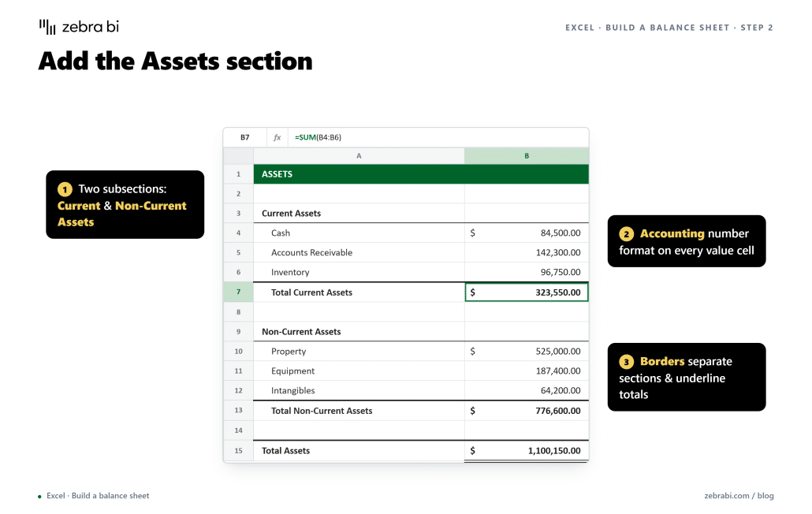Click the 1,100,150.00 total cell
The width and height of the screenshot is (812, 514).
point(527,450)
